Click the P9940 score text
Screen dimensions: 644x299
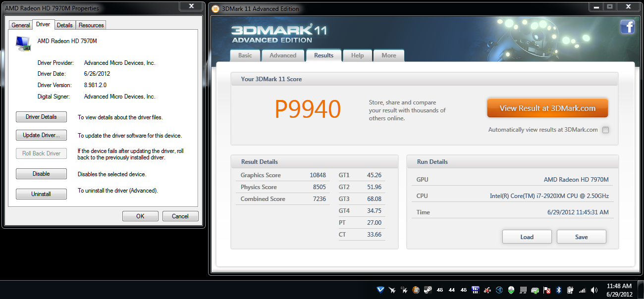pos(308,109)
